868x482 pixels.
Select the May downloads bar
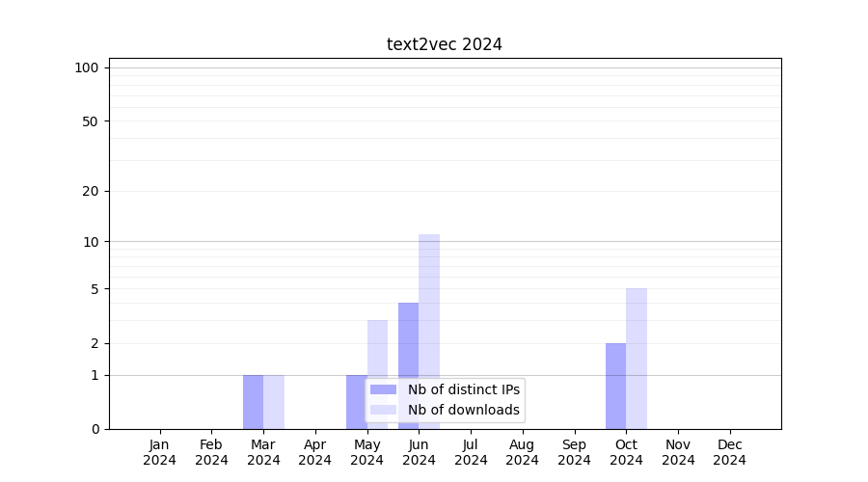[377, 347]
